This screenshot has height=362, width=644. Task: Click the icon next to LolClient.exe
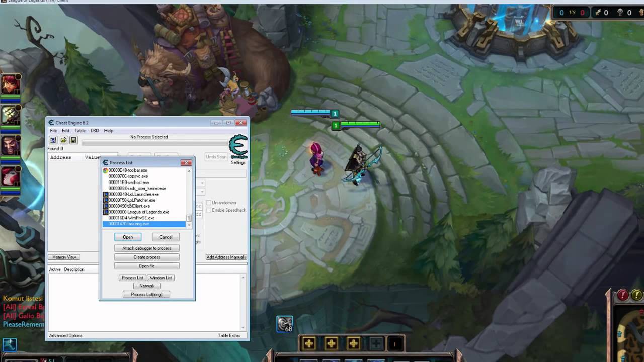(106, 206)
